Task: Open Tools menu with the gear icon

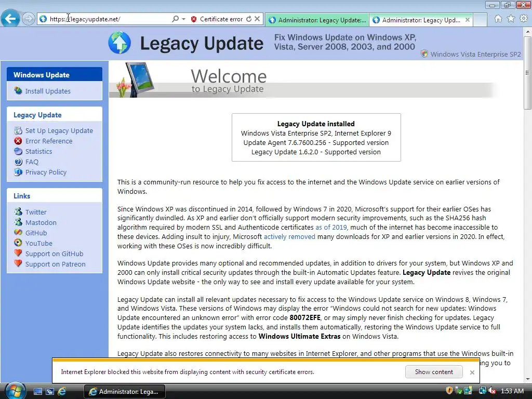Action: click(524, 19)
